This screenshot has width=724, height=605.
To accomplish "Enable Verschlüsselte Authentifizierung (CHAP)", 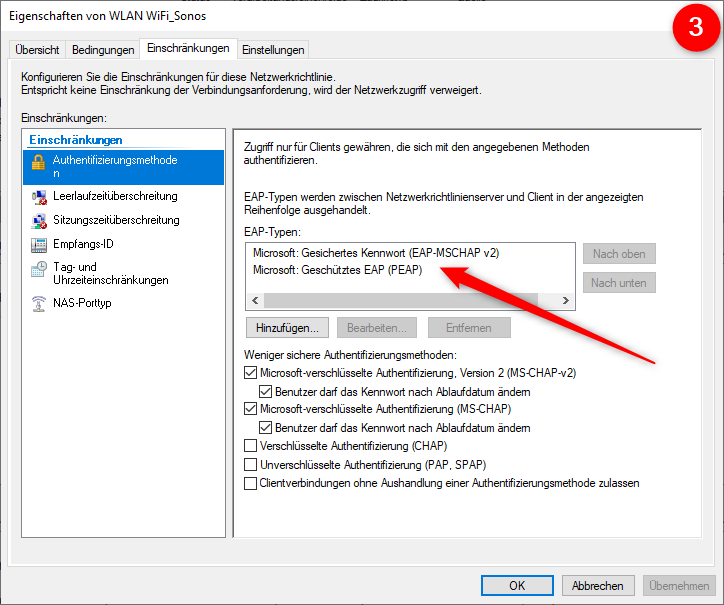I will [250, 446].
